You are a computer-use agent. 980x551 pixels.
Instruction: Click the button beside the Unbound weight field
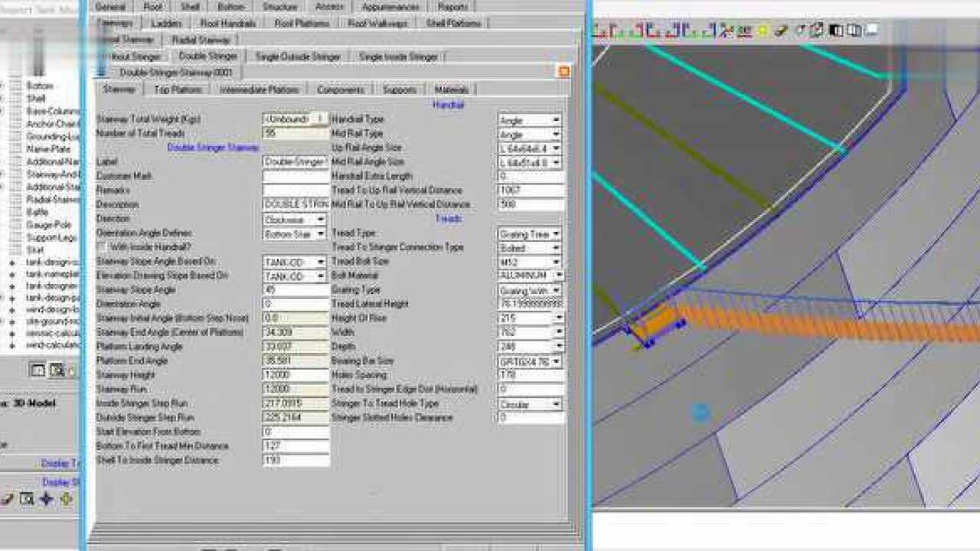pyautogui.click(x=322, y=119)
